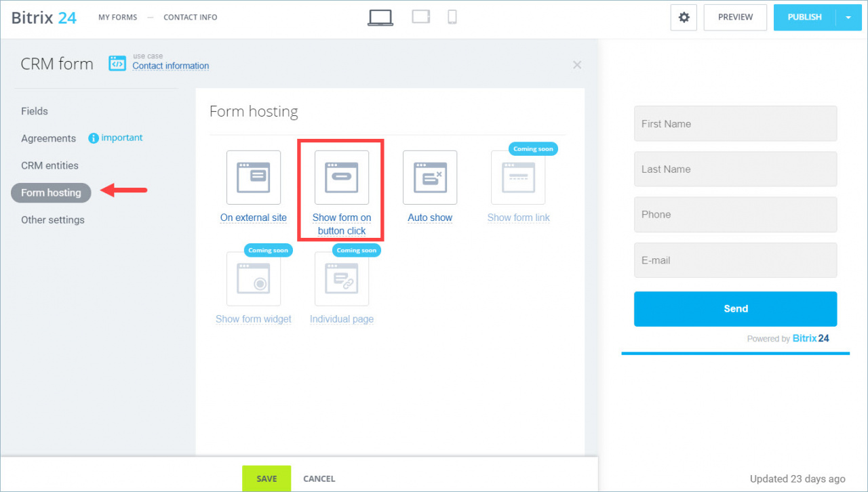Click Show form on button click link

tap(342, 224)
